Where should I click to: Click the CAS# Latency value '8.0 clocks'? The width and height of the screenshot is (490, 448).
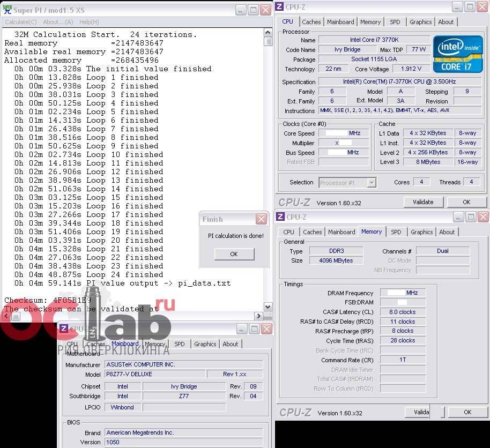pyautogui.click(x=403, y=312)
